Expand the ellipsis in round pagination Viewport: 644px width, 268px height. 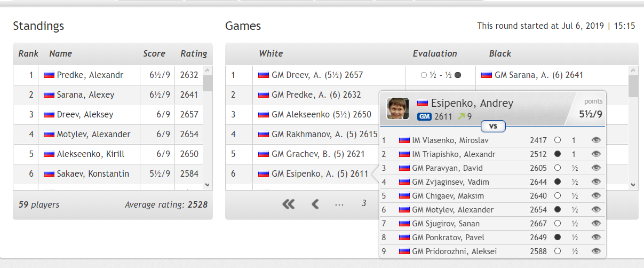339,204
